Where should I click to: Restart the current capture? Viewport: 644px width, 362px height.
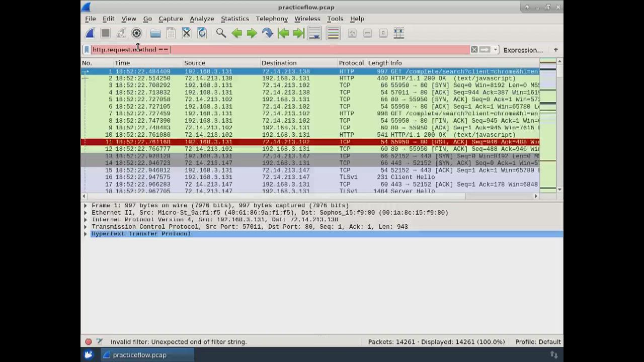(x=121, y=33)
